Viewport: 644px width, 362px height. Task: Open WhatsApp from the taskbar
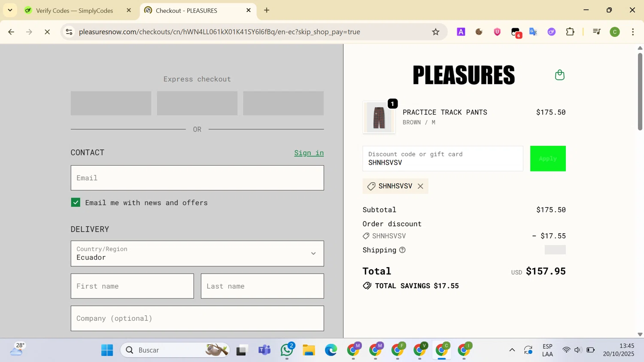287,350
